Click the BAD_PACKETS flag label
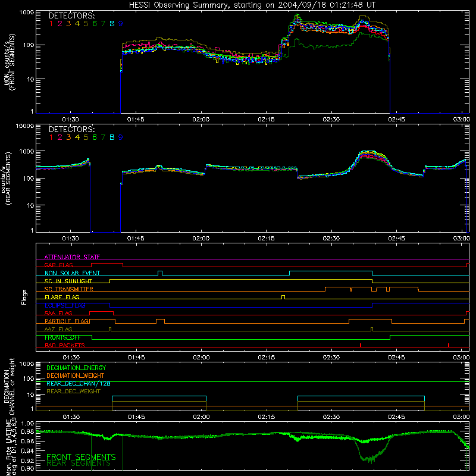This screenshot has height=476, width=476. [x=65, y=345]
